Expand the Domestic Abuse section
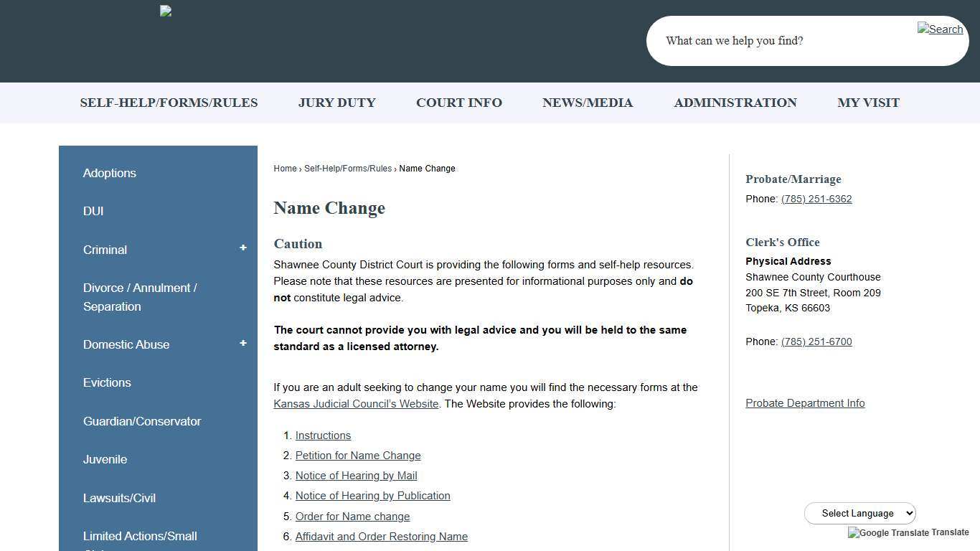The image size is (980, 551). coord(243,343)
